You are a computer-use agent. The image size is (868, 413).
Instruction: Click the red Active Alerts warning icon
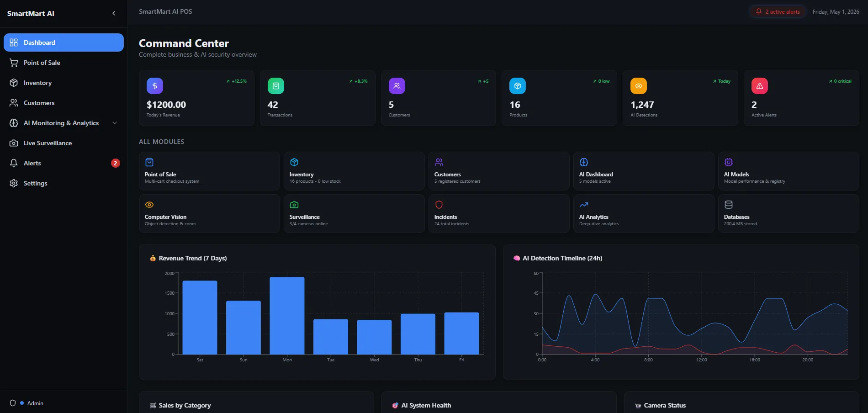point(760,86)
